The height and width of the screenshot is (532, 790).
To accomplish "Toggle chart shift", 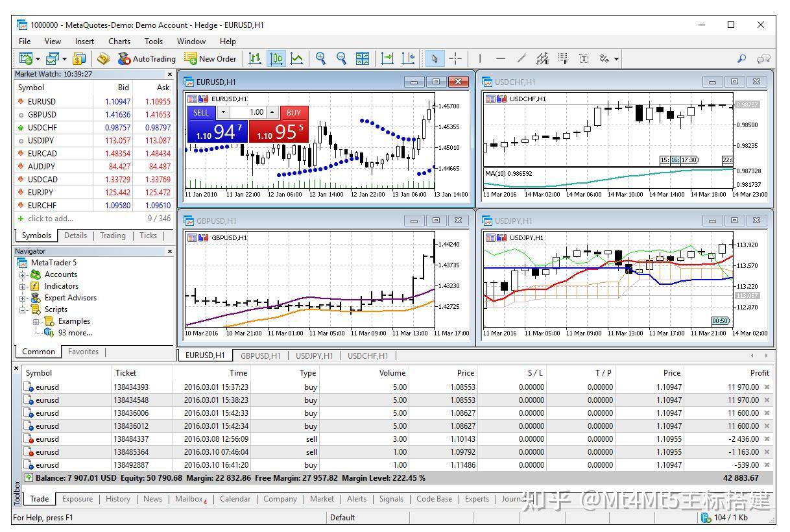I will tap(408, 58).
